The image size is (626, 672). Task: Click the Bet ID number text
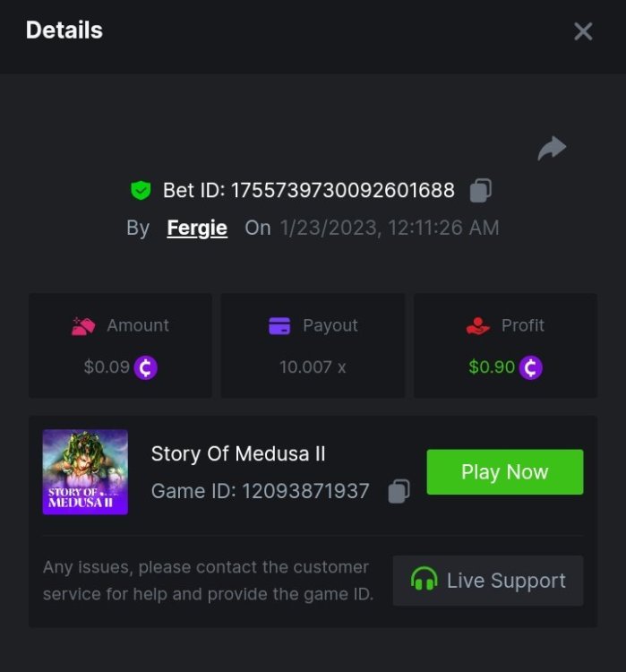coord(343,190)
